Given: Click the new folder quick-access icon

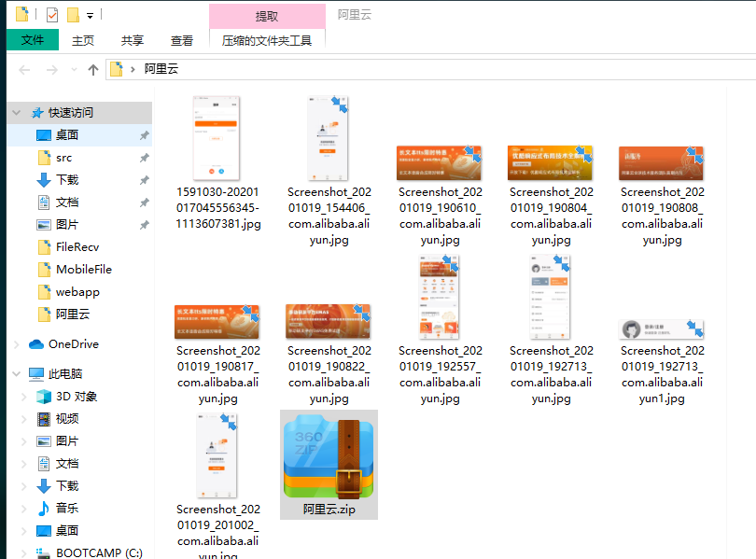Looking at the screenshot, I should [x=73, y=15].
